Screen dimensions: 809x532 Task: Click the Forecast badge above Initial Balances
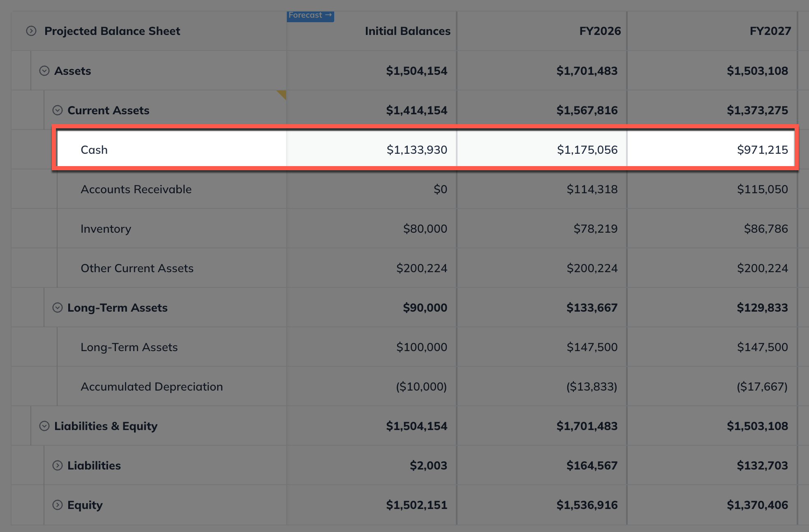pos(310,15)
